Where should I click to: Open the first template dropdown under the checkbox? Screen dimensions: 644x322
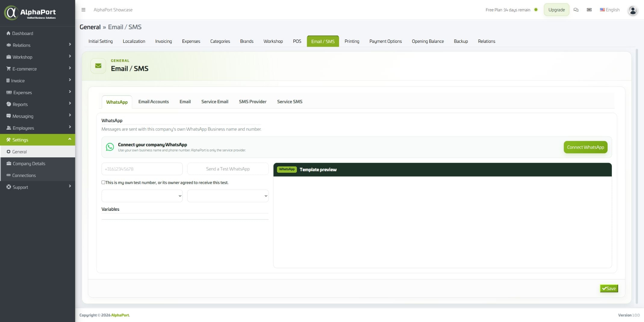click(142, 196)
